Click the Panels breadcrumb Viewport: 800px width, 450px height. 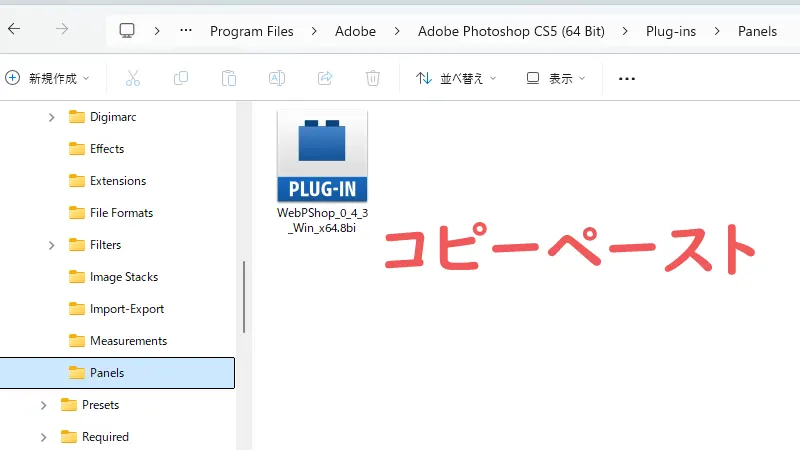pos(757,31)
